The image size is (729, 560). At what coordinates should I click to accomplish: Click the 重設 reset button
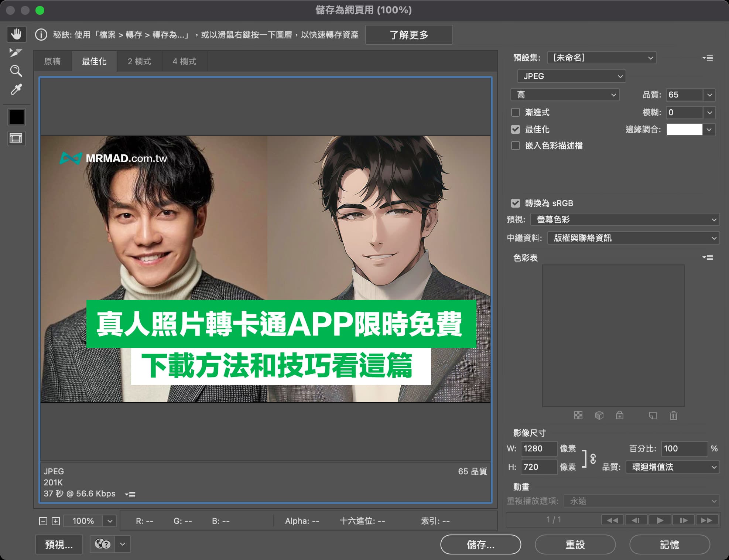pos(575,544)
